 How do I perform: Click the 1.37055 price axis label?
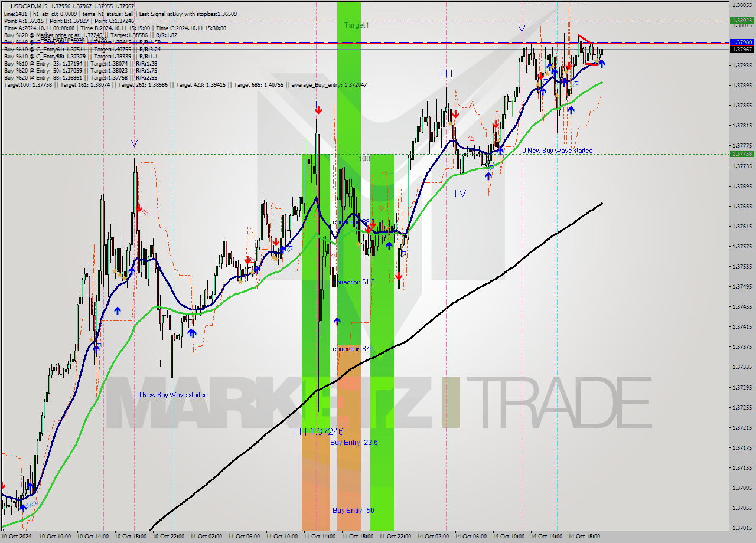click(x=742, y=508)
